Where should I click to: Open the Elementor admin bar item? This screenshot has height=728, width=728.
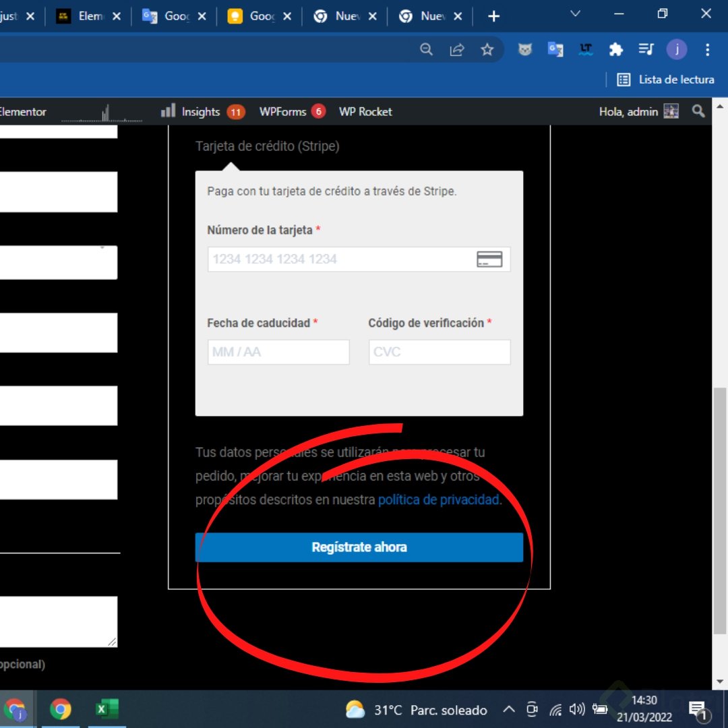click(x=23, y=111)
